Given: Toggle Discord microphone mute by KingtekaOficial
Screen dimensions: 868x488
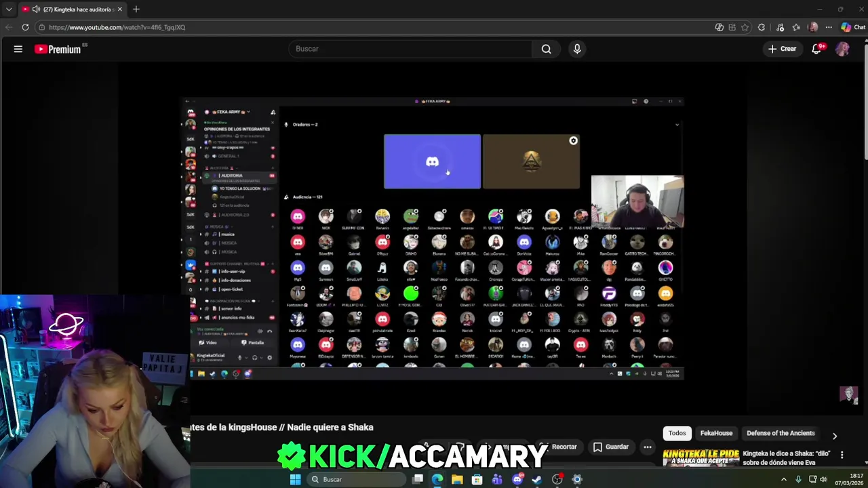Looking at the screenshot, I should [239, 358].
